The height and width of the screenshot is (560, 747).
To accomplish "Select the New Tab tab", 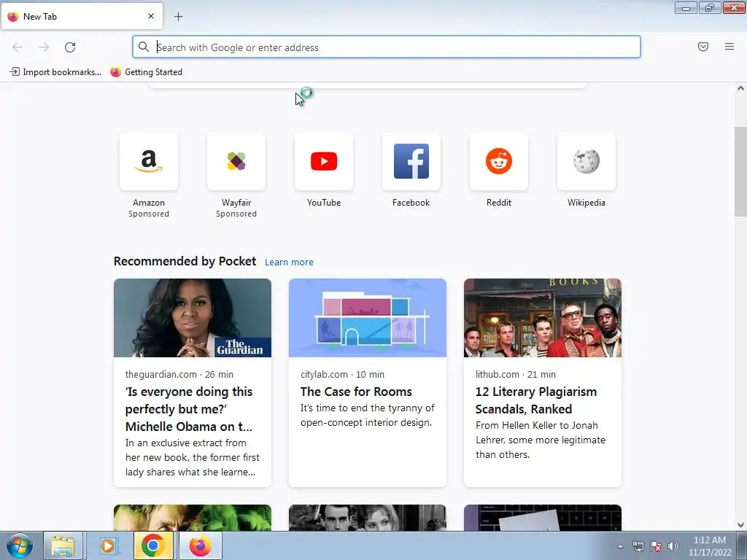I will pyautogui.click(x=82, y=16).
